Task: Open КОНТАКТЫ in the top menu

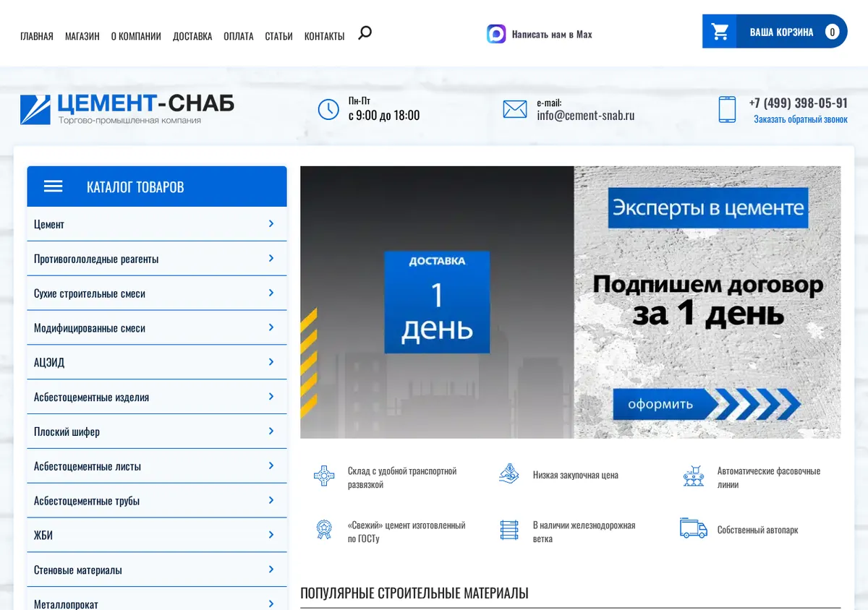Action: coord(324,36)
